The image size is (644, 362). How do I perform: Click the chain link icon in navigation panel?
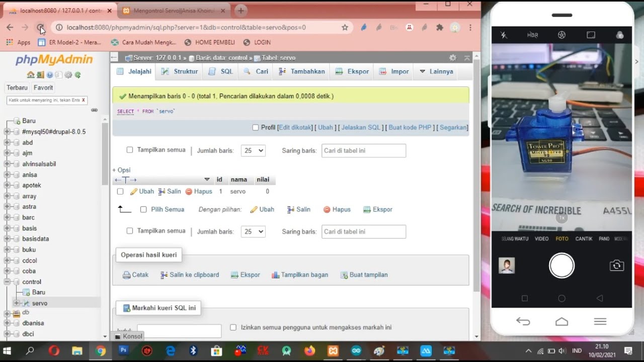tap(94, 110)
